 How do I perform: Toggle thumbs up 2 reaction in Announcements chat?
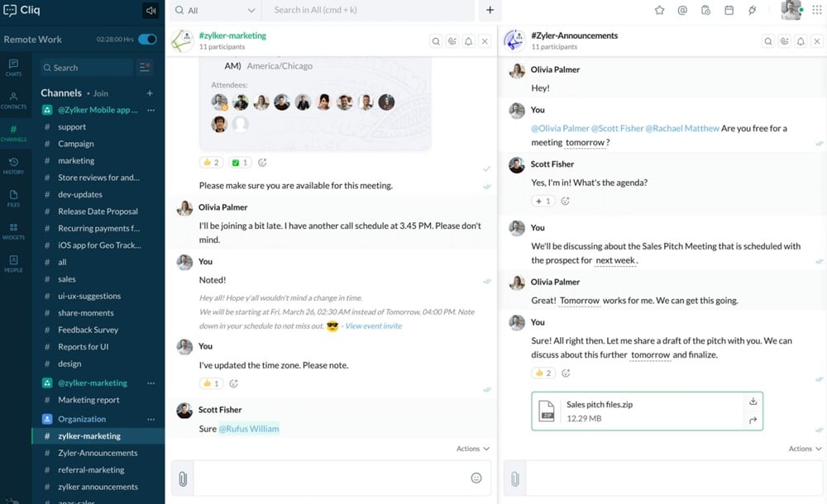coord(543,373)
